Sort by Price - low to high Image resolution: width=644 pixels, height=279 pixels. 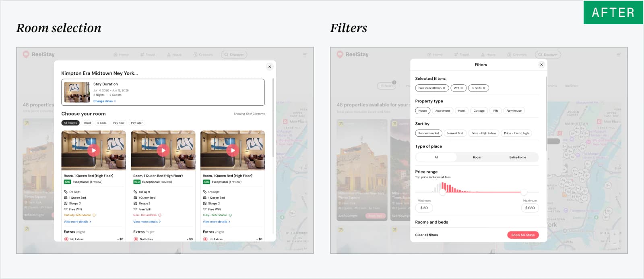[x=516, y=133]
